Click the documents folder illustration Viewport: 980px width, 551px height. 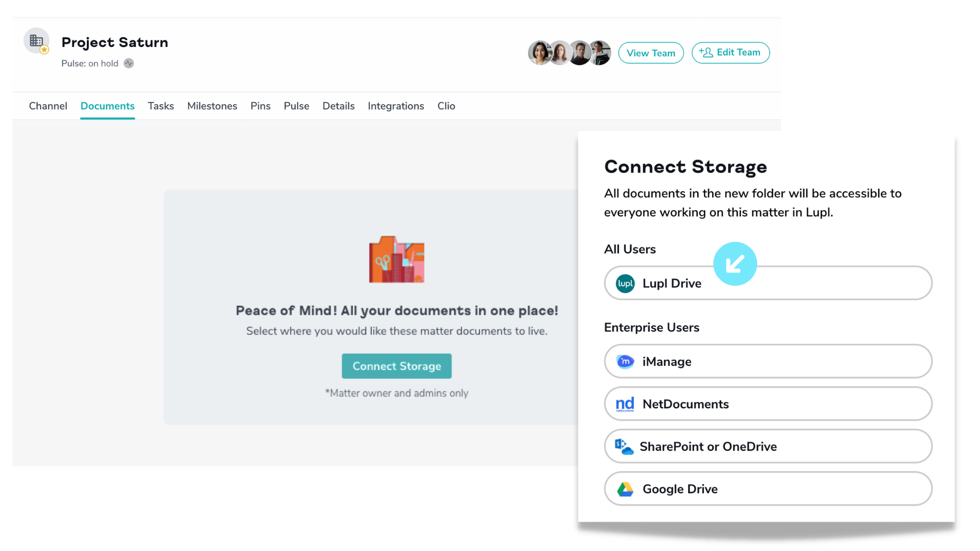[397, 260]
